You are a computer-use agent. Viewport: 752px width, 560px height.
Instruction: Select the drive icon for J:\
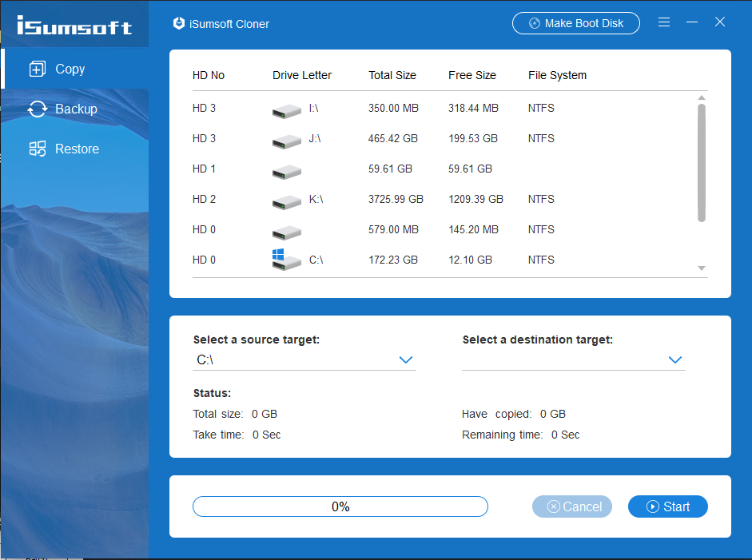pyautogui.click(x=287, y=141)
